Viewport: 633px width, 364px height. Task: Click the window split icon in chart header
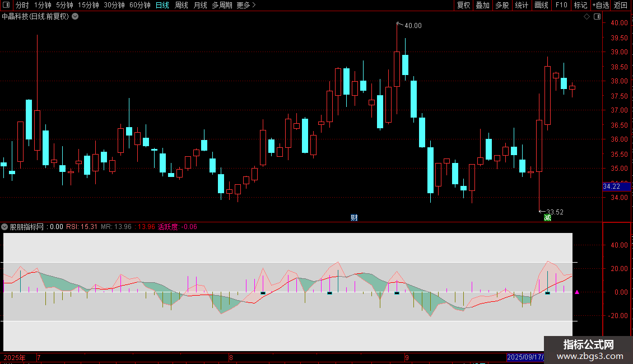coord(597,17)
